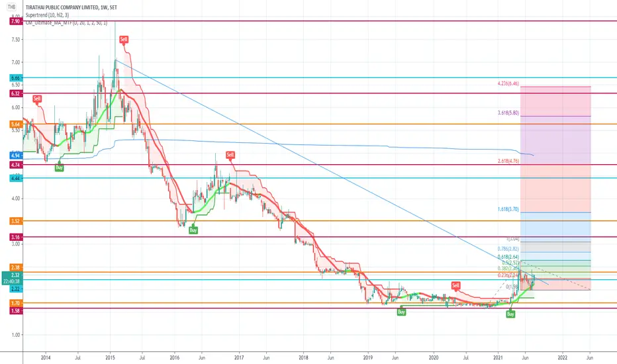This screenshot has height=364, width=617.
Task: Click the Buy signal in 2014
Action: tap(59, 167)
